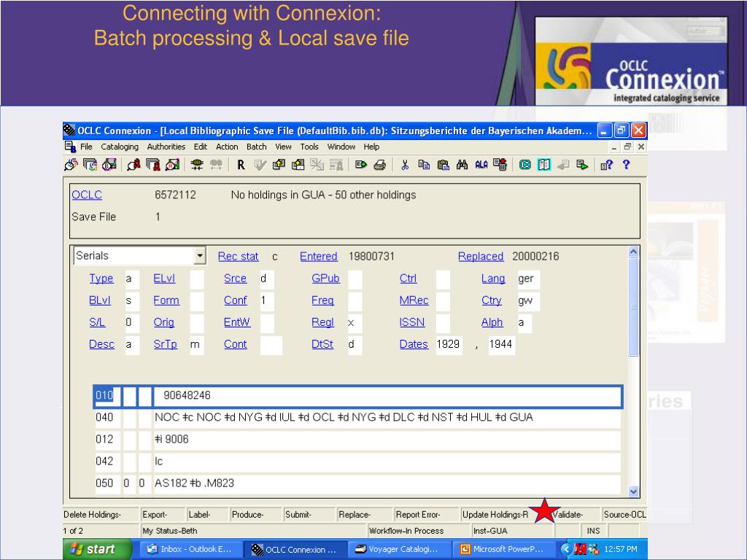This screenshot has height=560, width=747.
Task: Click the bold R toolbar icon
Action: click(x=241, y=165)
